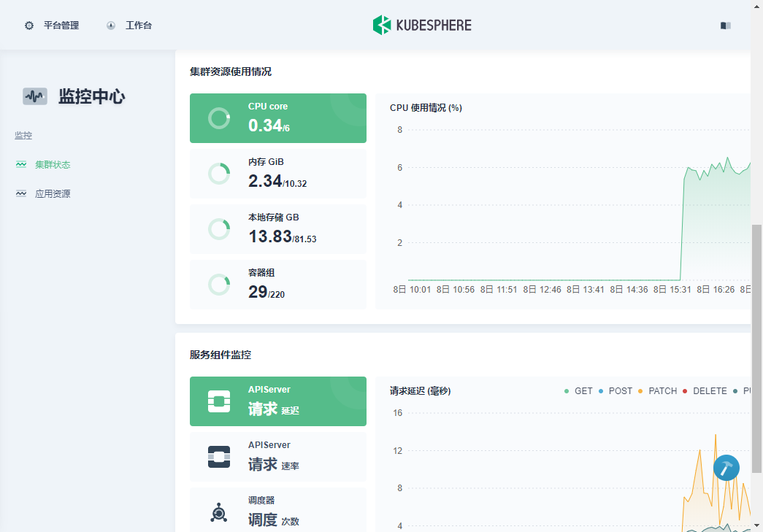The height and width of the screenshot is (532, 763).
Task: Click the 应用资源 wave icon
Action: click(21, 193)
